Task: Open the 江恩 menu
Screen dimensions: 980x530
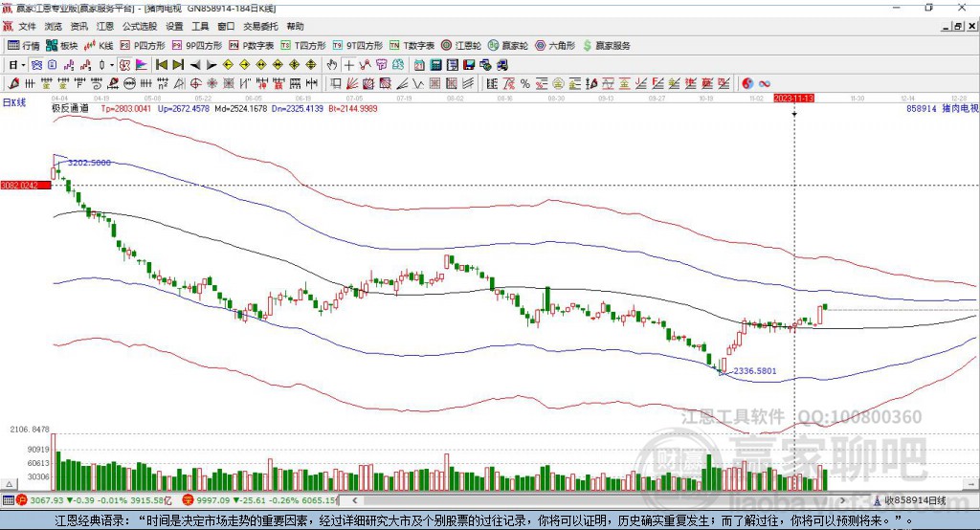Action: tap(105, 26)
